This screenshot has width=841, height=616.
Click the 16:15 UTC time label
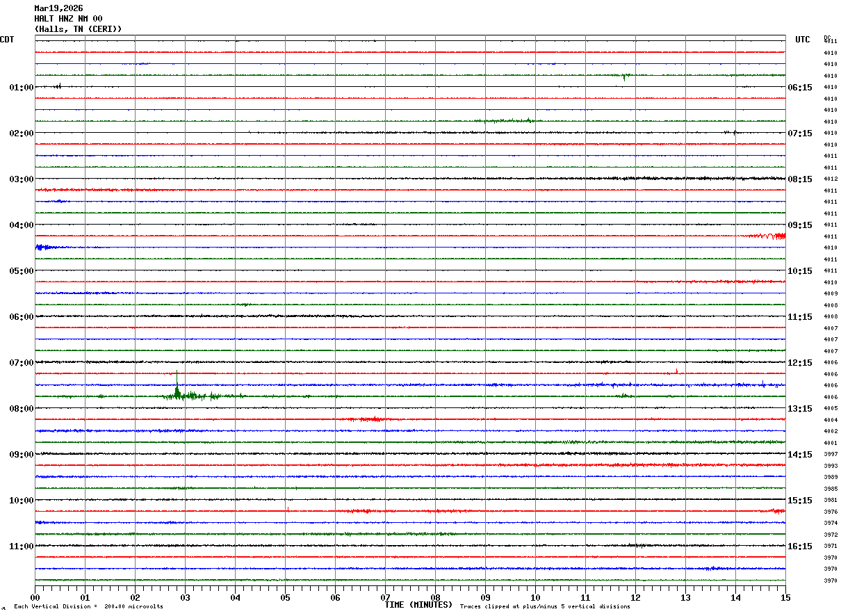pos(800,546)
